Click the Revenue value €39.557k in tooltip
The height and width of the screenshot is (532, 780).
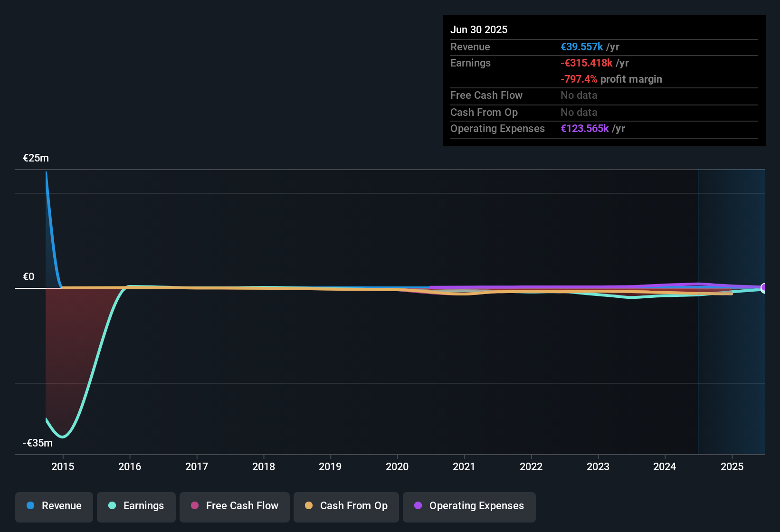click(x=582, y=47)
